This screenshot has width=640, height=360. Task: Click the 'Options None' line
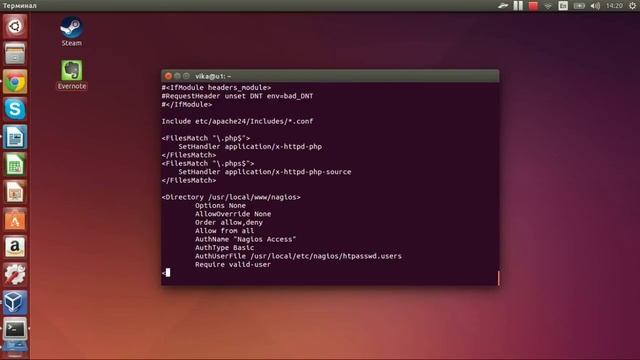(220, 206)
